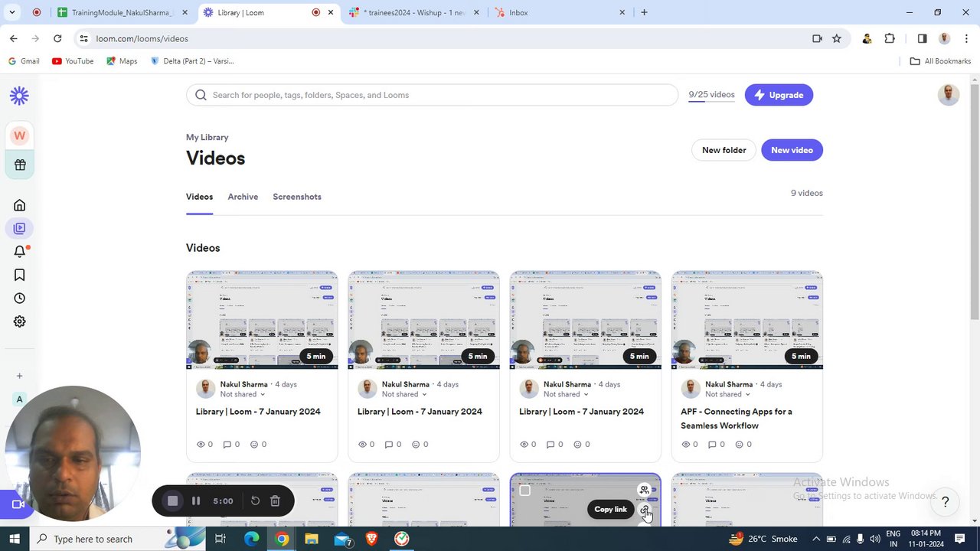Click views eye icon on APF video card

pos(686,445)
